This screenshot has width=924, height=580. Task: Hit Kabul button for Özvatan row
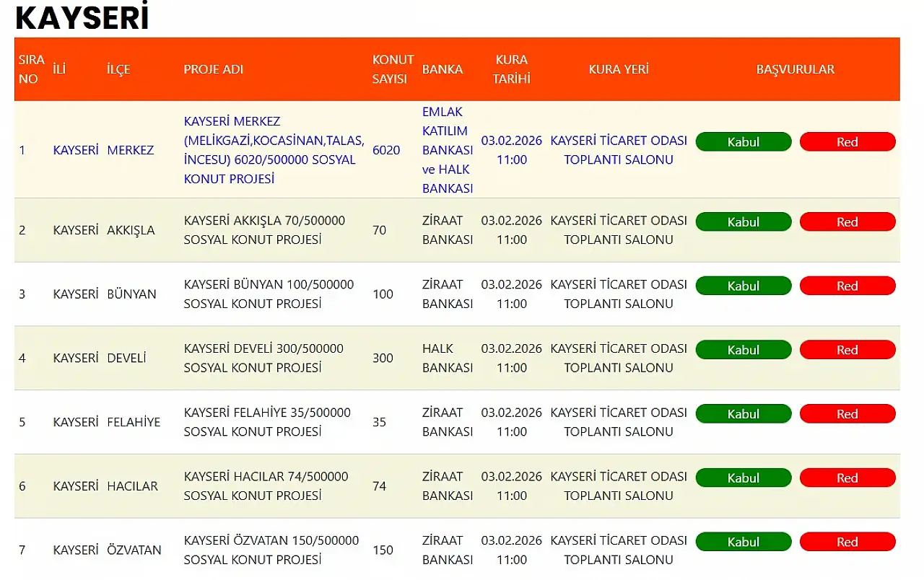tap(743, 542)
